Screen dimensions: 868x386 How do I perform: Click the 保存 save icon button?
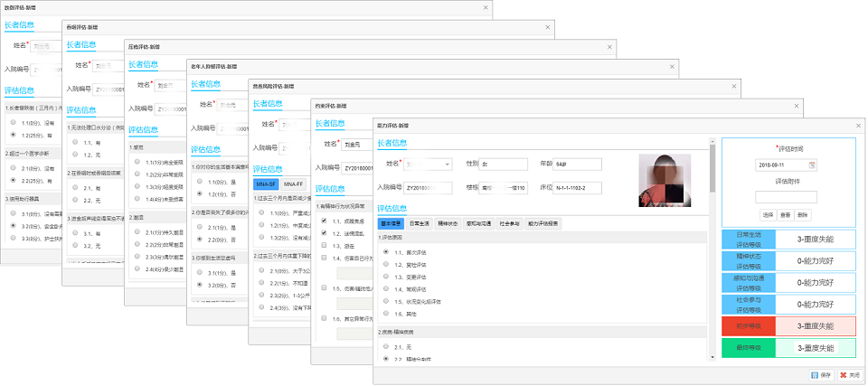point(820,373)
